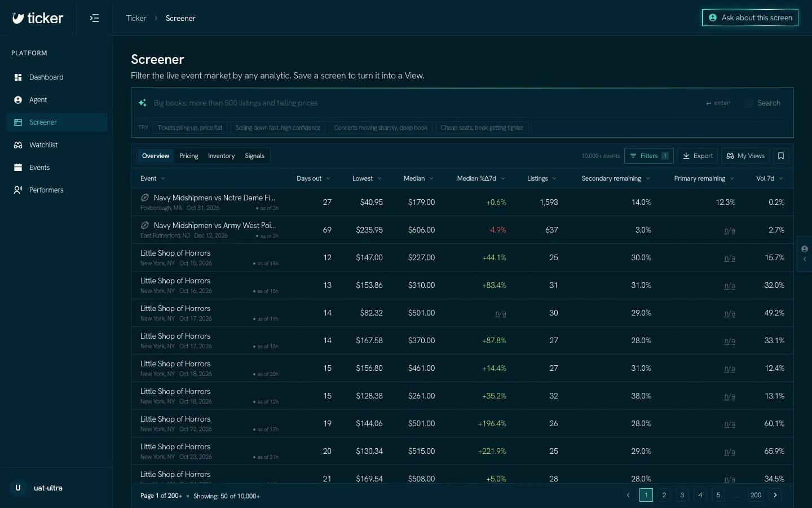The image size is (812, 508).
Task: Open Performers in the sidebar
Action: 57,190
